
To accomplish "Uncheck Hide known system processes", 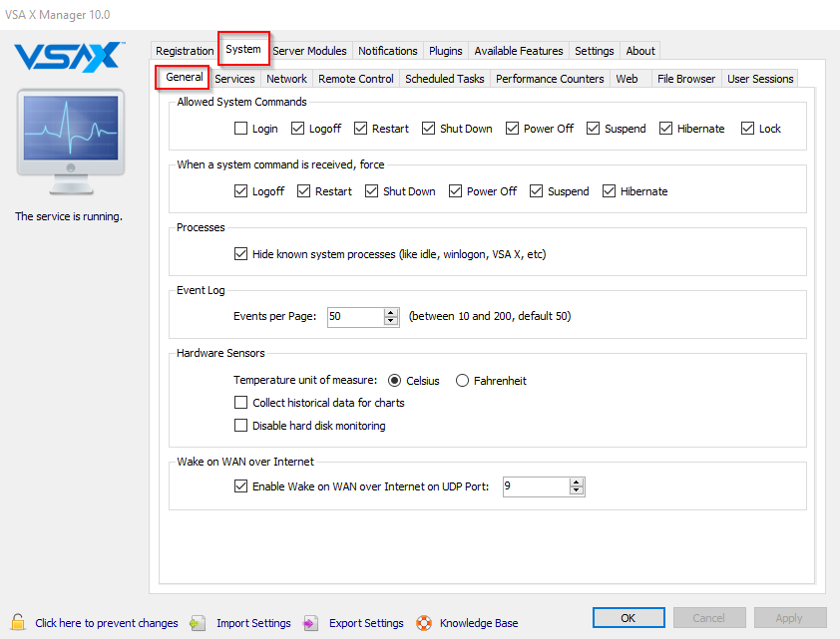I will point(241,253).
